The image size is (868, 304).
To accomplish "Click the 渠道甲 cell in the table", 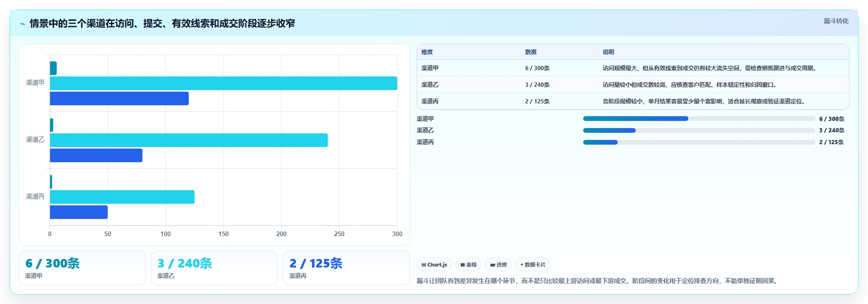I will click(x=430, y=68).
